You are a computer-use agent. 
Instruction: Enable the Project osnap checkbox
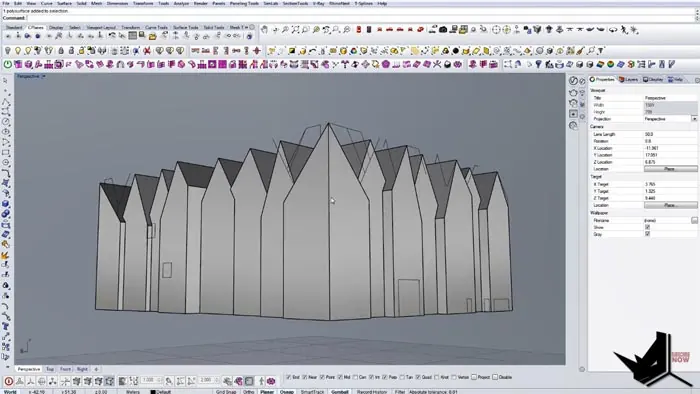point(474,377)
